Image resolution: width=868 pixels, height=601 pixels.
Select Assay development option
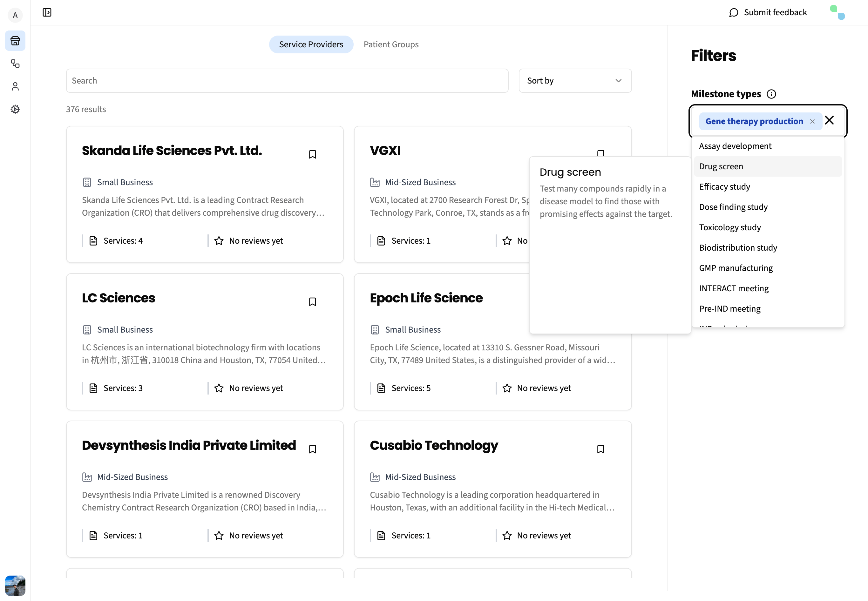pyautogui.click(x=768, y=146)
